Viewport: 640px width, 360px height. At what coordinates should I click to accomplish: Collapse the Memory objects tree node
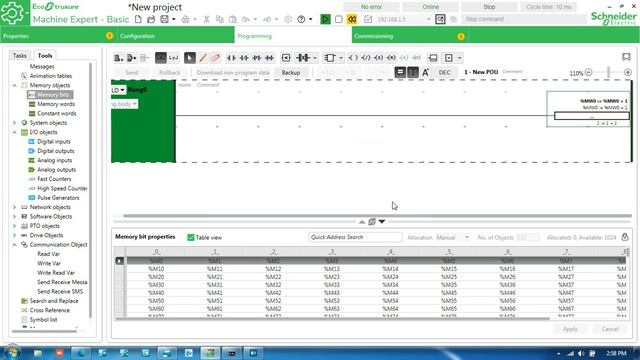[14, 85]
